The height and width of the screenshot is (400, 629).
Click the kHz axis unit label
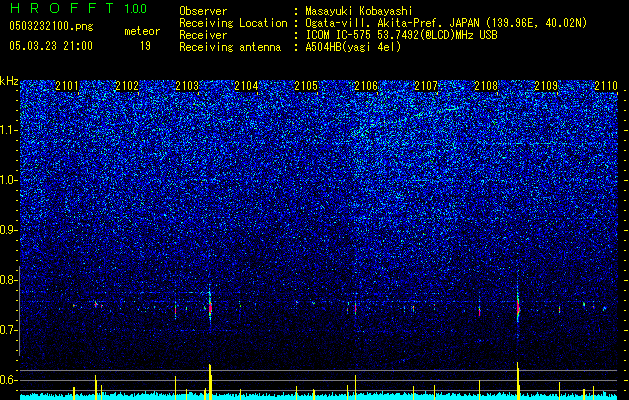(x=9, y=81)
